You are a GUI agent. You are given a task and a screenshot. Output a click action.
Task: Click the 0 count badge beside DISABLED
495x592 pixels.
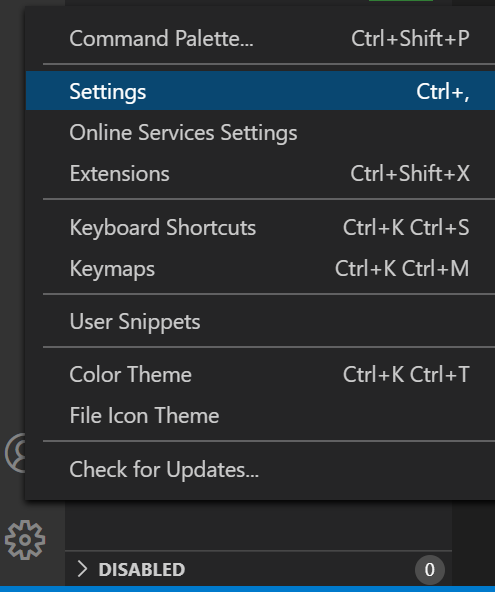point(429,569)
